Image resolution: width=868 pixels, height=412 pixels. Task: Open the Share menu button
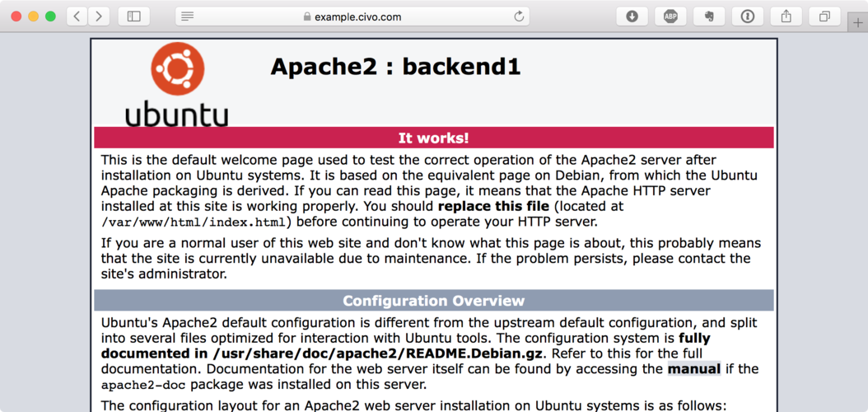[786, 16]
